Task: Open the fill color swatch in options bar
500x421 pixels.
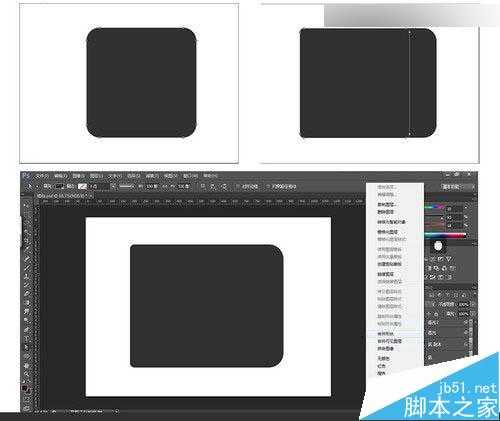Action: (60, 187)
